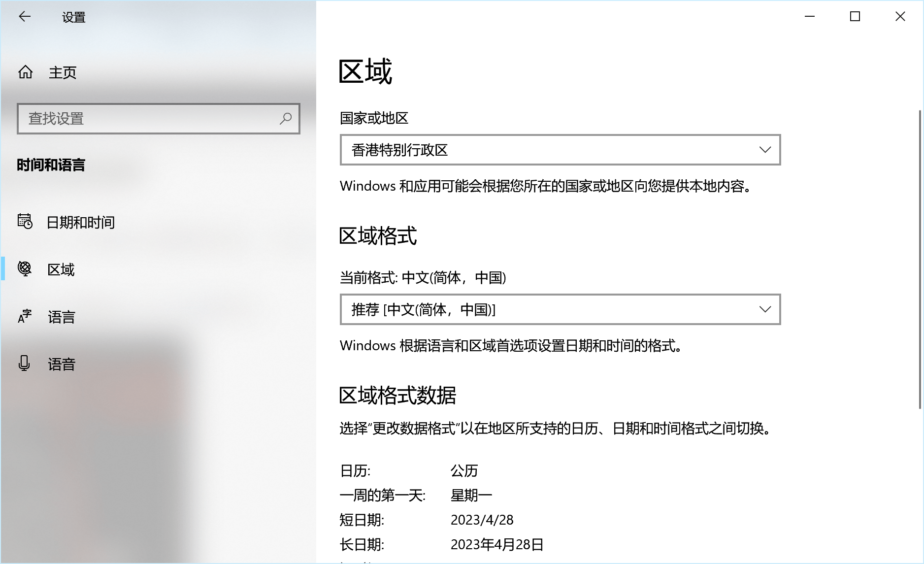
Task: Switch to the 语音 settings page
Action: 62,364
